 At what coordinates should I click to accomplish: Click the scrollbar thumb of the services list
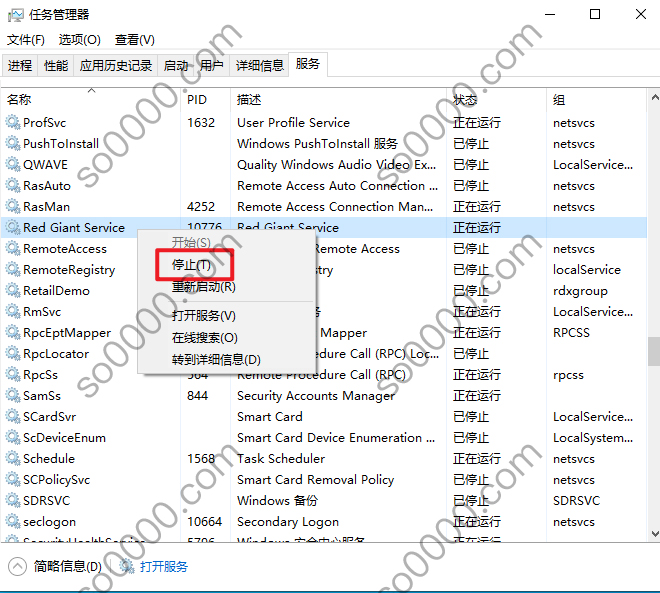(654, 351)
